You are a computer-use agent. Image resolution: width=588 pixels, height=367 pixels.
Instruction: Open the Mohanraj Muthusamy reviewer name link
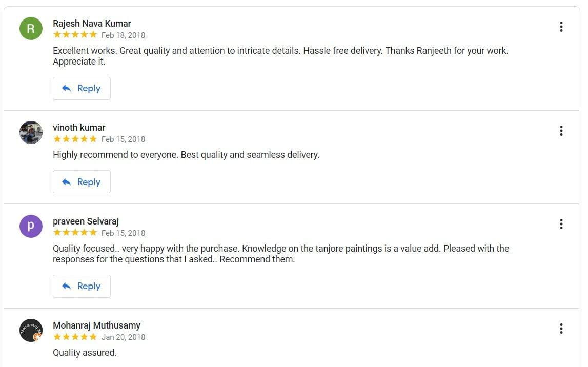click(96, 325)
